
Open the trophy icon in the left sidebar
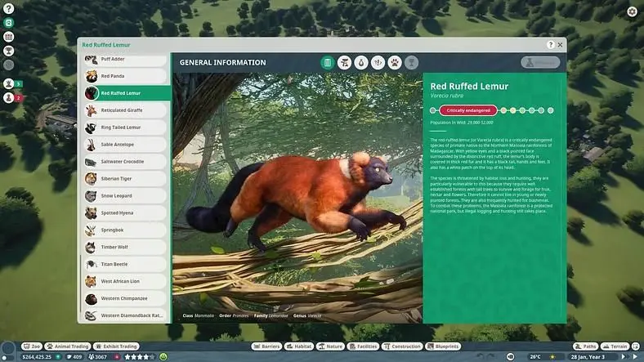[x=9, y=51]
